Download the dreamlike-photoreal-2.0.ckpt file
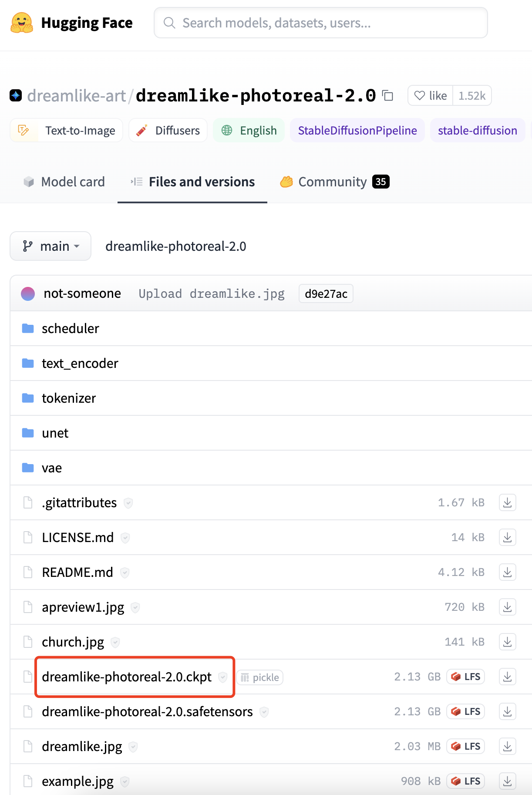This screenshot has width=532, height=795. (x=507, y=677)
